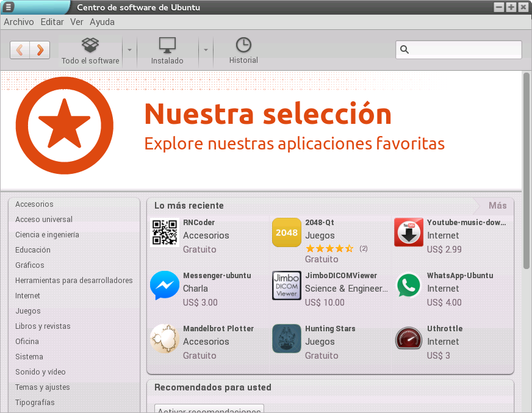Viewport: 532px width, 413px height.
Task: Select the Oficina category
Action: 27,342
